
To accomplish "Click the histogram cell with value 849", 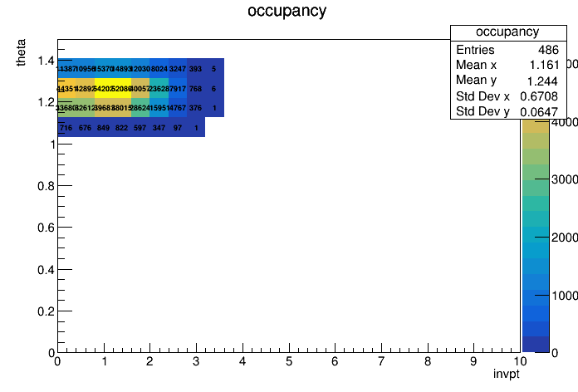I will (104, 127).
